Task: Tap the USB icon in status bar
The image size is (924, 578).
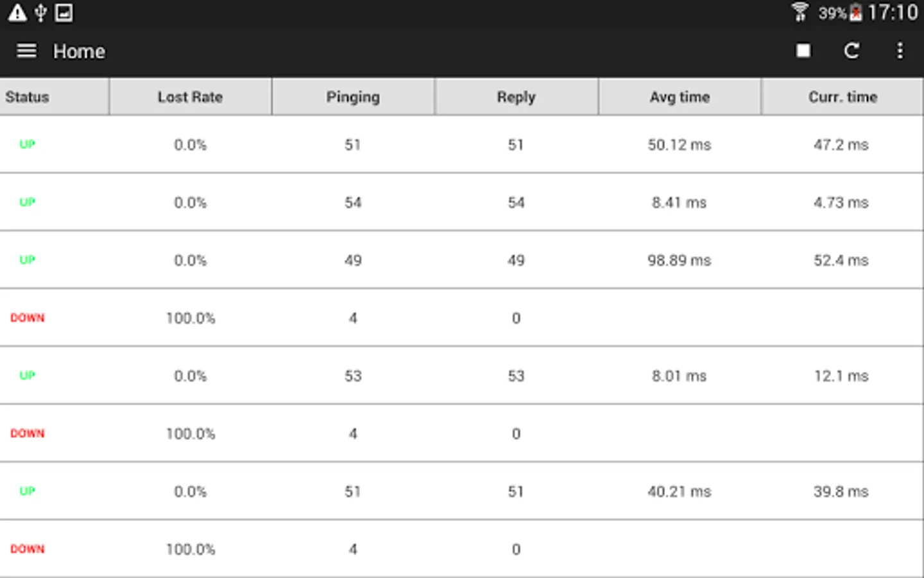Action: [40, 12]
